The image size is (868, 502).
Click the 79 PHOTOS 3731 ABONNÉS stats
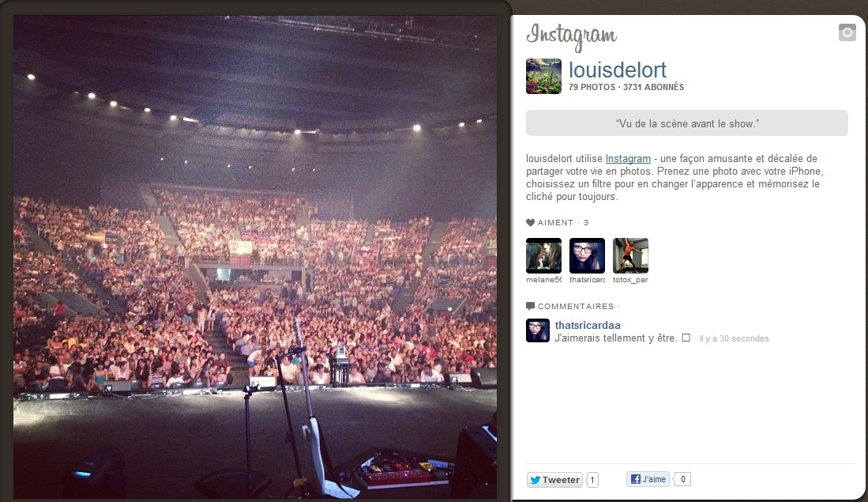tap(626, 87)
